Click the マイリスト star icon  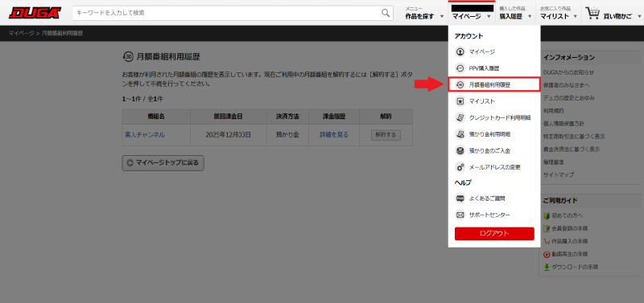(460, 100)
